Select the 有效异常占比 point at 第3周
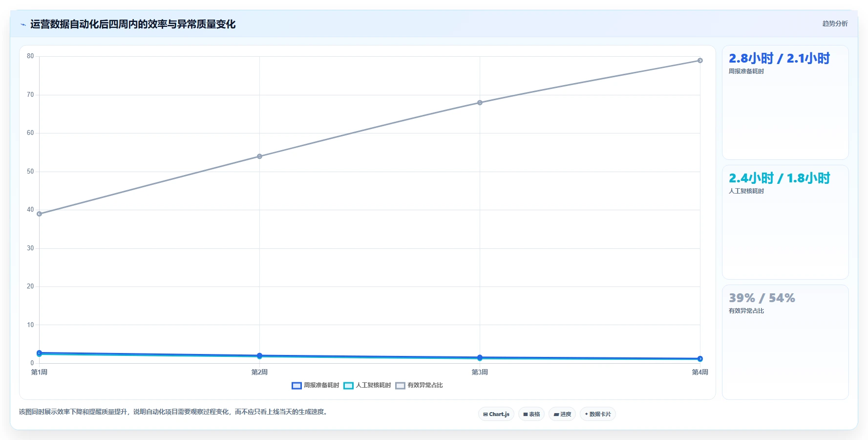Screen dimensions: 868x440 click(x=480, y=103)
